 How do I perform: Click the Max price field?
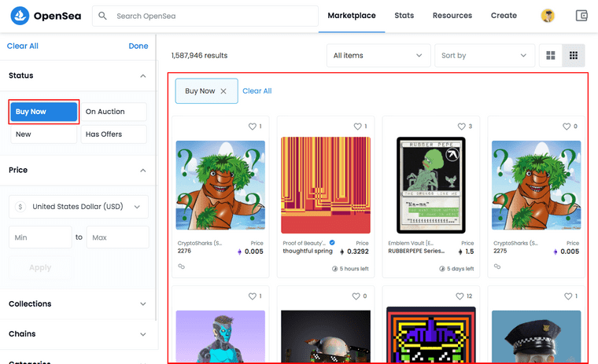[x=117, y=237]
